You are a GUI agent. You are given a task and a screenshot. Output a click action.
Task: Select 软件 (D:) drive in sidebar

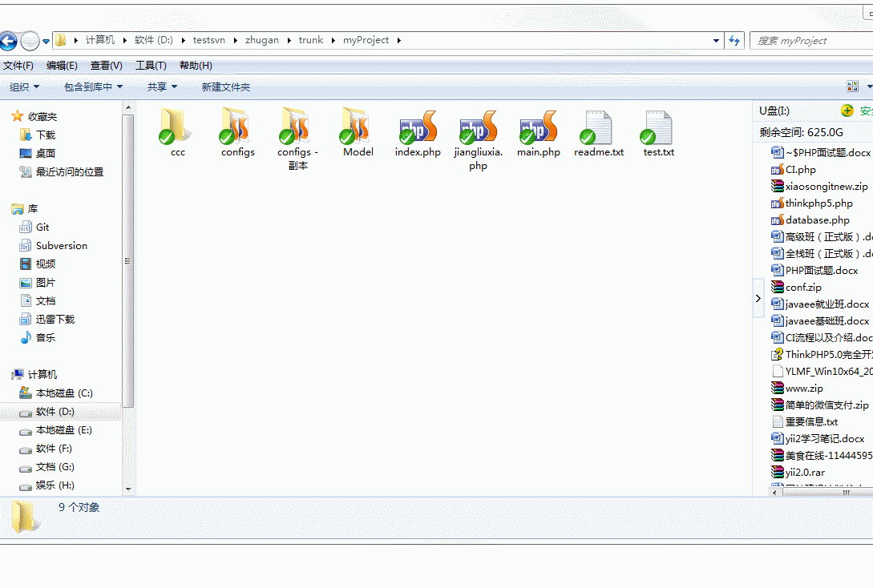coord(55,412)
